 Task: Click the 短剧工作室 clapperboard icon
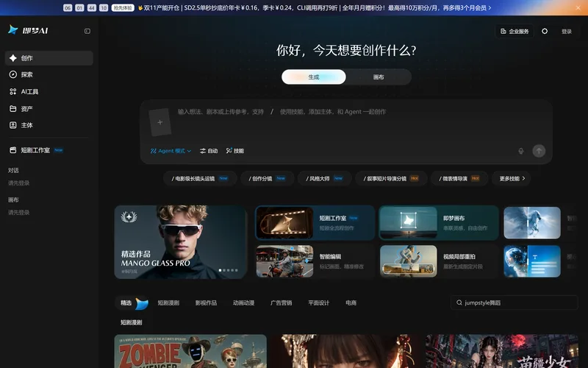tap(13, 150)
